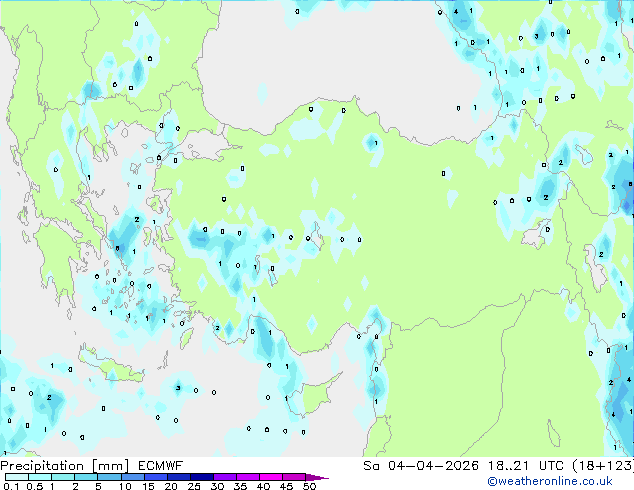Click the date "04-04-2026" text
The image size is (634, 490).
click(433, 466)
